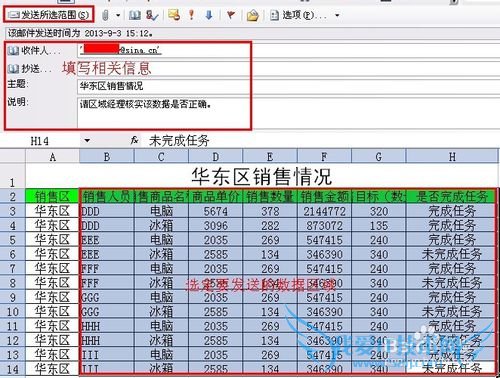Click header cell 是否完成任务
The height and width of the screenshot is (378, 500).
pos(452,196)
